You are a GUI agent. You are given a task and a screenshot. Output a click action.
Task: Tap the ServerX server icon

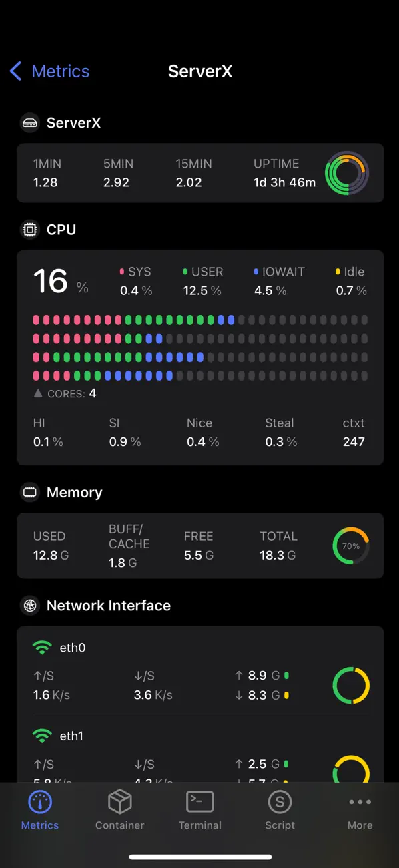(30, 122)
